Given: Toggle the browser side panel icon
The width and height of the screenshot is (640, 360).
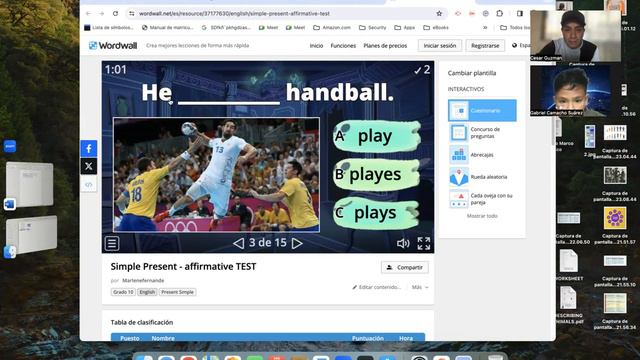Looking at the screenshot, I should pos(520,13).
